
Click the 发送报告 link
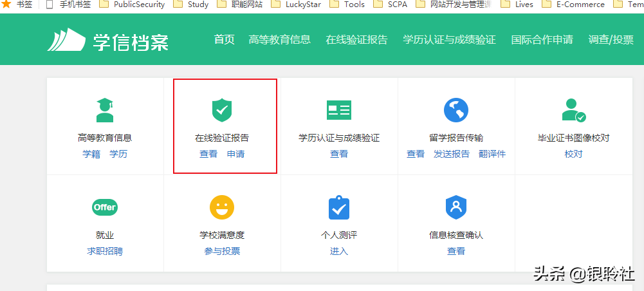coord(452,154)
